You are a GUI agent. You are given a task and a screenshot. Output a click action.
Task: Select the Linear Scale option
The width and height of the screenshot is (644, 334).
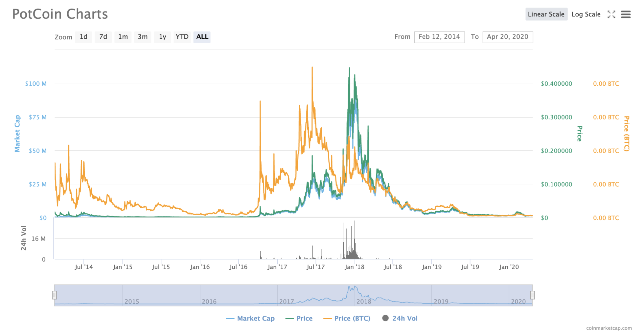[546, 14]
